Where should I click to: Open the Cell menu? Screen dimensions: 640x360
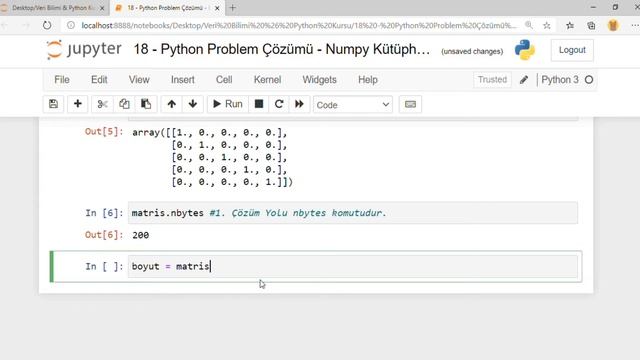tap(224, 80)
